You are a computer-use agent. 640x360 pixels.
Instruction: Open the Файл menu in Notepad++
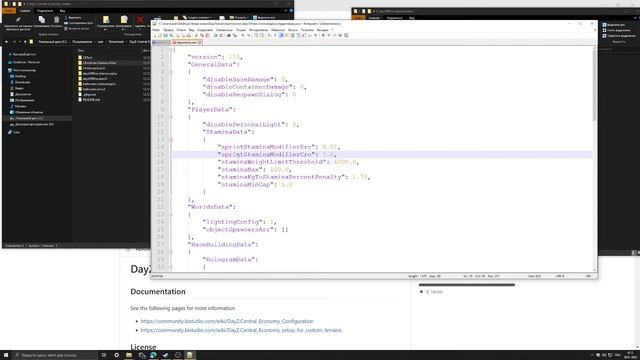[156, 30]
